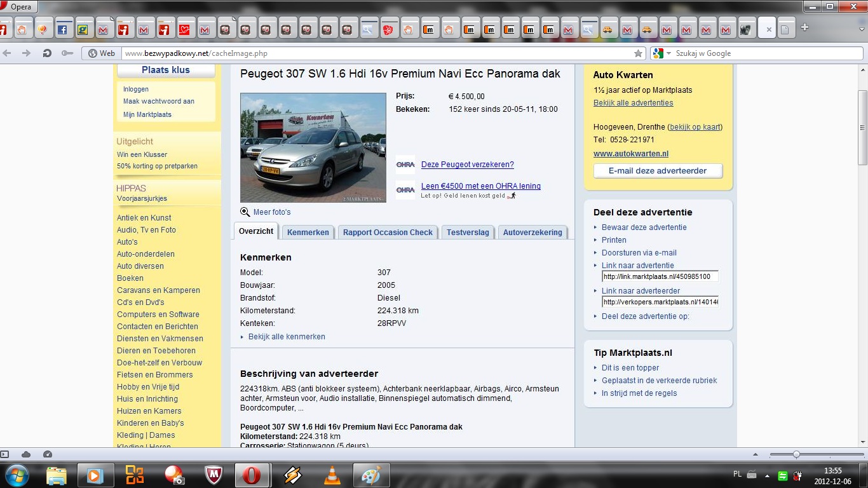
Task: Click the password manager key icon
Action: (x=67, y=53)
